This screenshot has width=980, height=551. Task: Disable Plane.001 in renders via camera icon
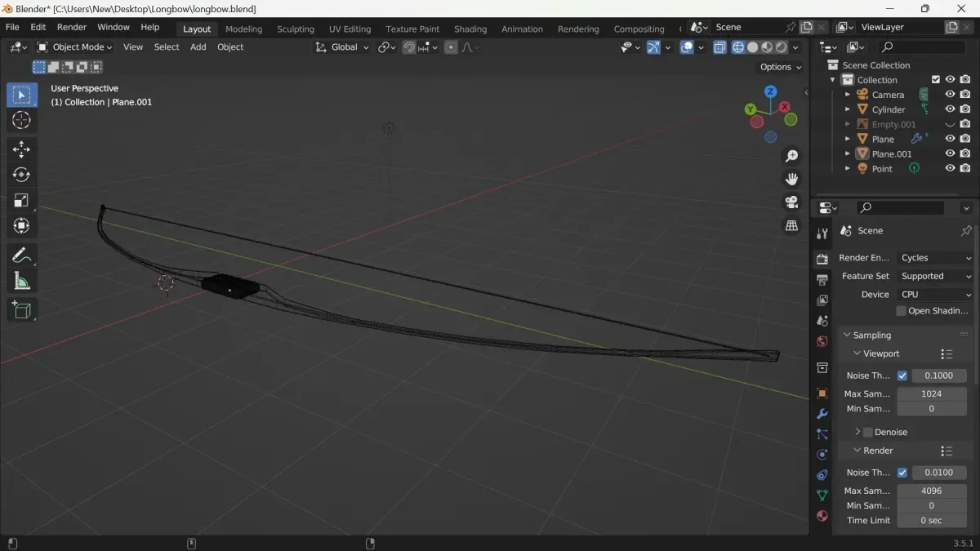point(965,153)
